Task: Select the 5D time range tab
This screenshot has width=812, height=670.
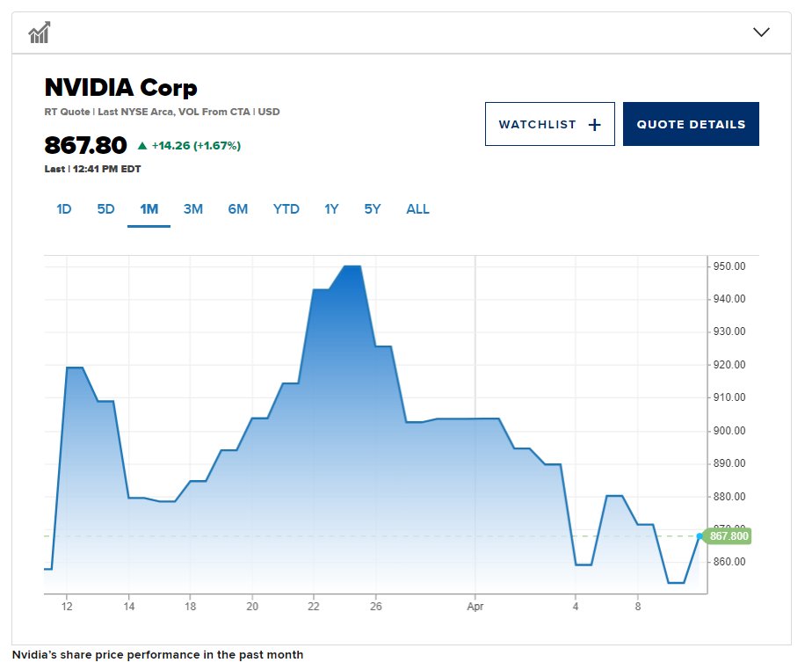Action: click(105, 209)
